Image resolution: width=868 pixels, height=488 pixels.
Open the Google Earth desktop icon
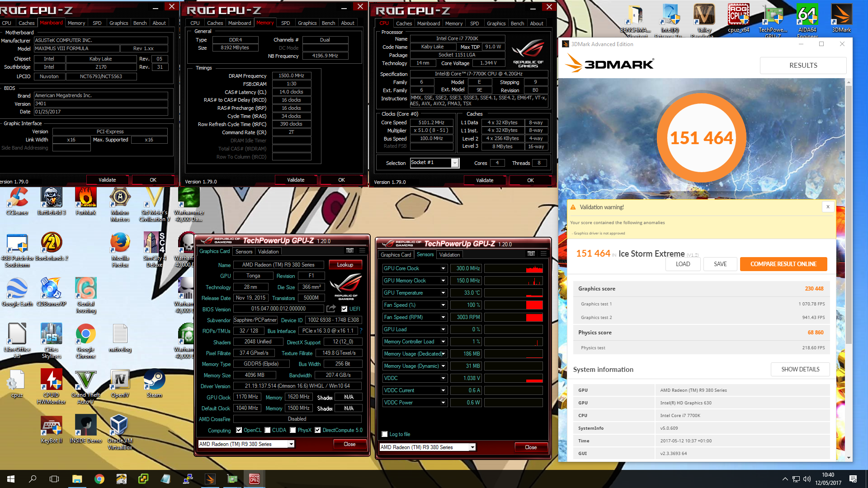pyautogui.click(x=17, y=292)
